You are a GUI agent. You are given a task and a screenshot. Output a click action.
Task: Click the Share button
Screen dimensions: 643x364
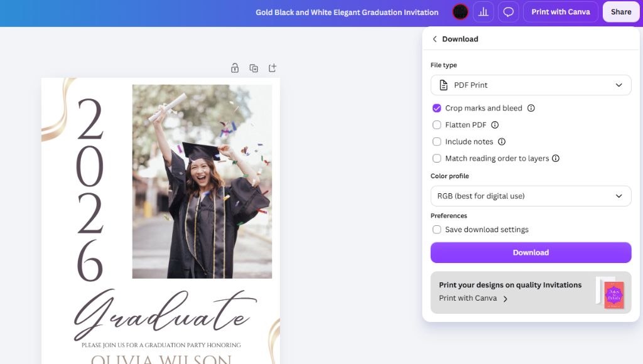pyautogui.click(x=621, y=12)
